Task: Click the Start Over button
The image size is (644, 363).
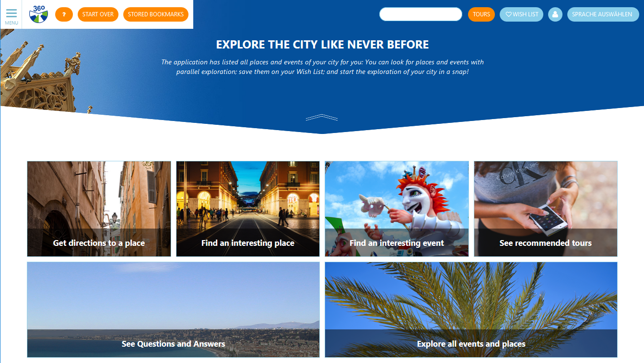Action: [x=98, y=14]
